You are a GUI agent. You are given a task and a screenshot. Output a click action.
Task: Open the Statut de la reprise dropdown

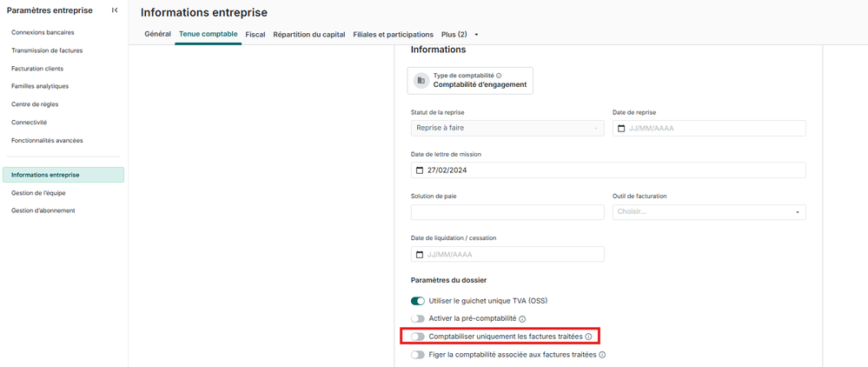507,129
